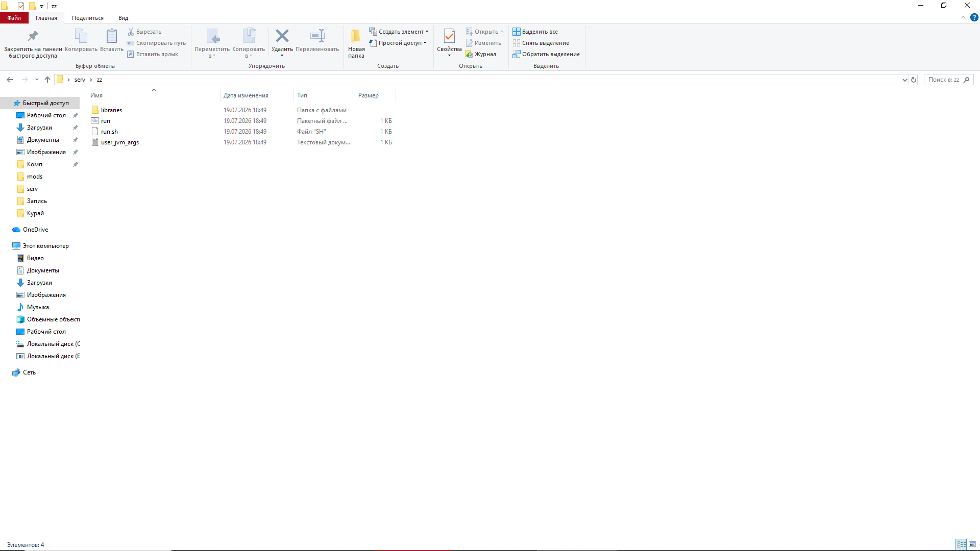980x551 pixels.
Task: Click zz in address breadcrumb
Action: pyautogui.click(x=100, y=80)
